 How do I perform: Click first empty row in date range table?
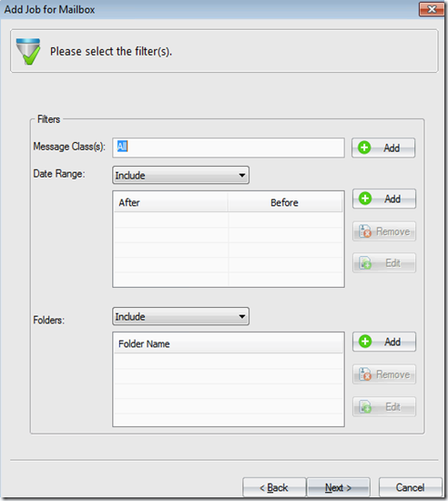[x=229, y=220]
